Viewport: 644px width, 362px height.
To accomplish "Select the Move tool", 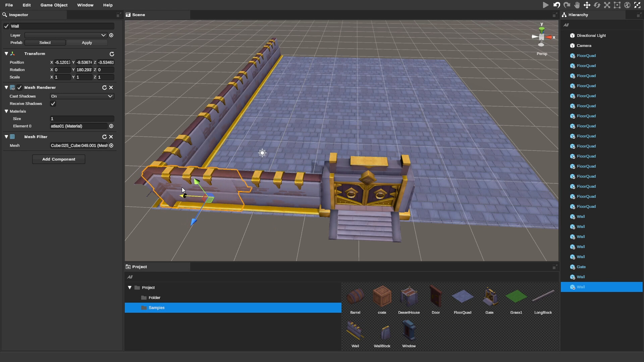I will point(587,5).
